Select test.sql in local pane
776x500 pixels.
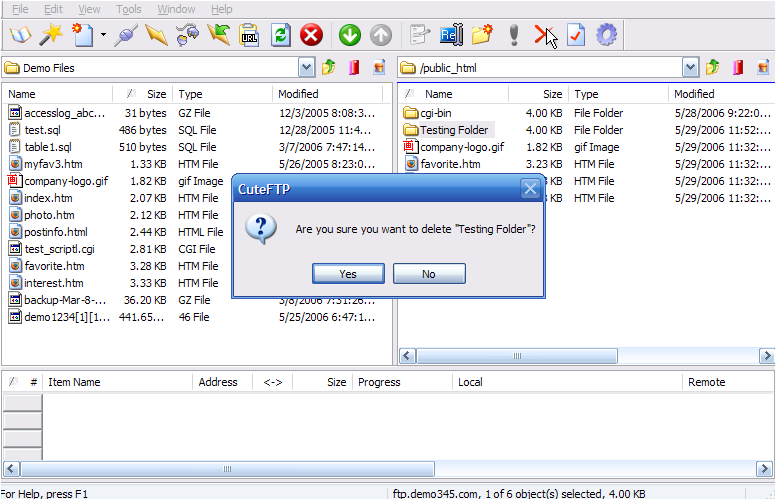(35, 130)
